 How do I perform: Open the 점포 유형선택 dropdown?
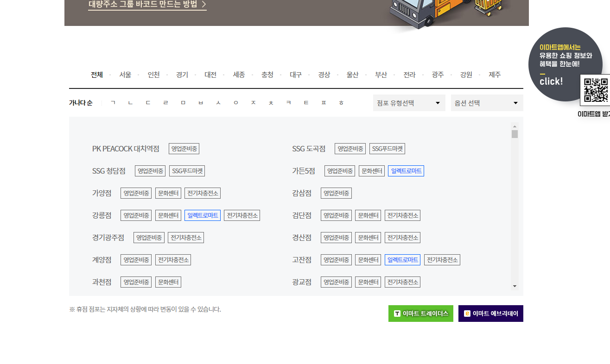click(x=409, y=103)
